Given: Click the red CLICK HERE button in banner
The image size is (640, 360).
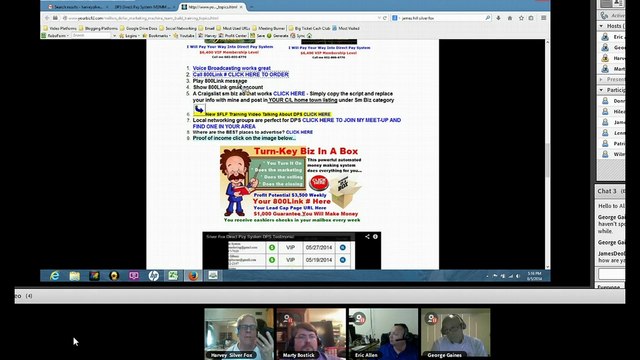Looking at the screenshot, I should pyautogui.click(x=319, y=182).
